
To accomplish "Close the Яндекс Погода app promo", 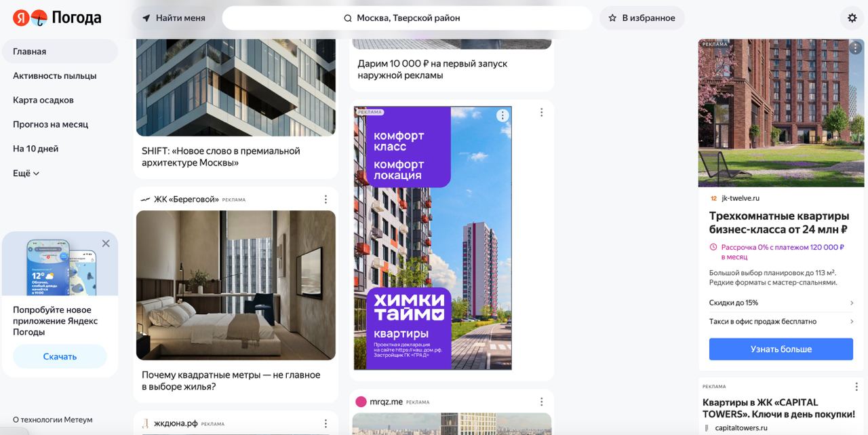I will (106, 244).
